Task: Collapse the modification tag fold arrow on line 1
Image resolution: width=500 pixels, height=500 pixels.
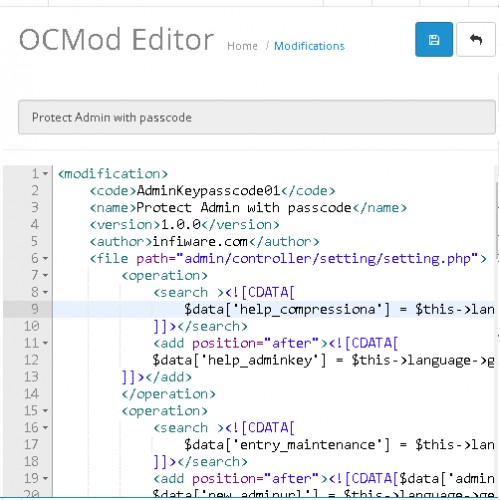Action: pyautogui.click(x=45, y=174)
